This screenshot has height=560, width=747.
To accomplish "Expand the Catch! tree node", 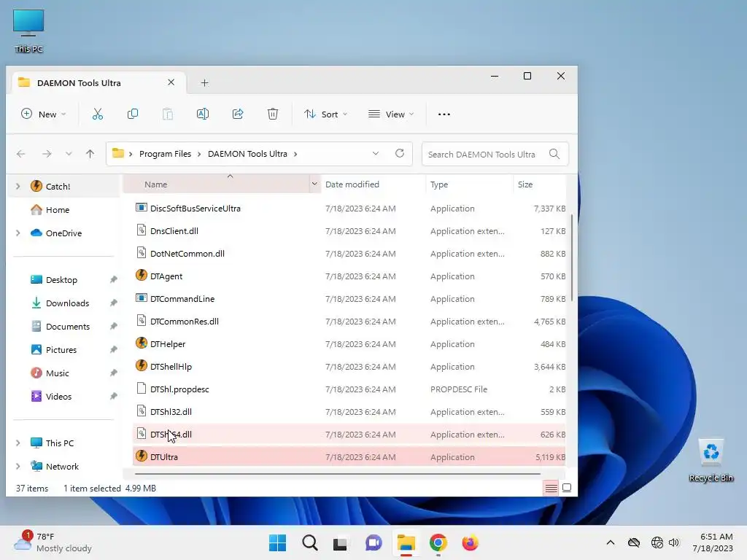I will (x=18, y=186).
